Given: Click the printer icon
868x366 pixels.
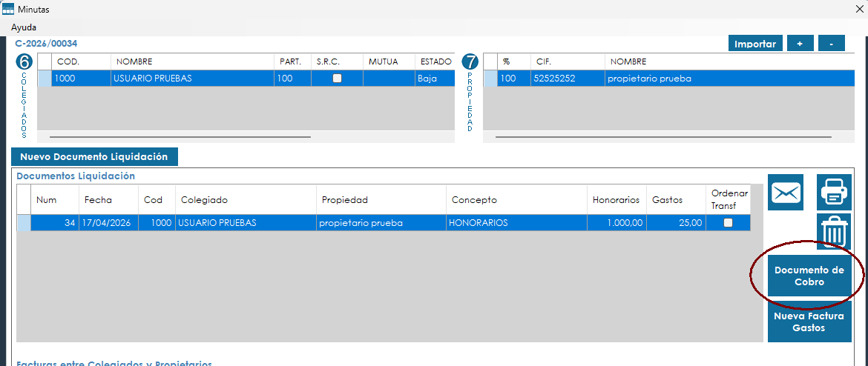Looking at the screenshot, I should click(x=834, y=193).
